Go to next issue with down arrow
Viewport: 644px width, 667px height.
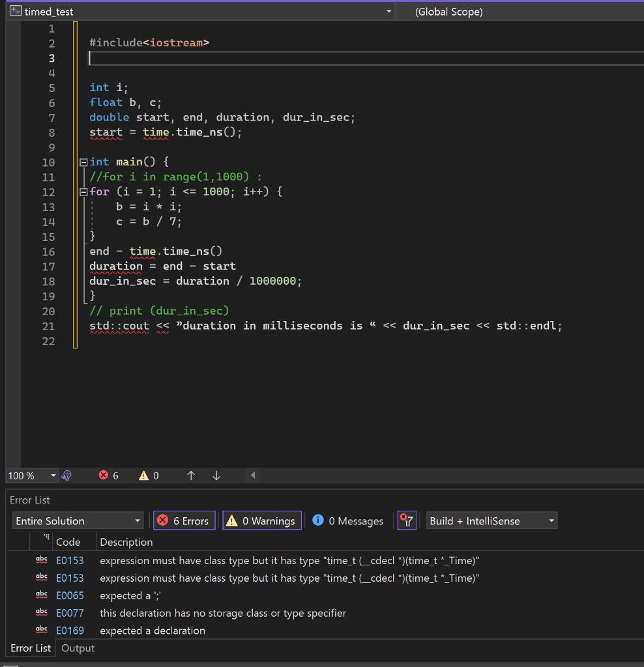(x=216, y=475)
